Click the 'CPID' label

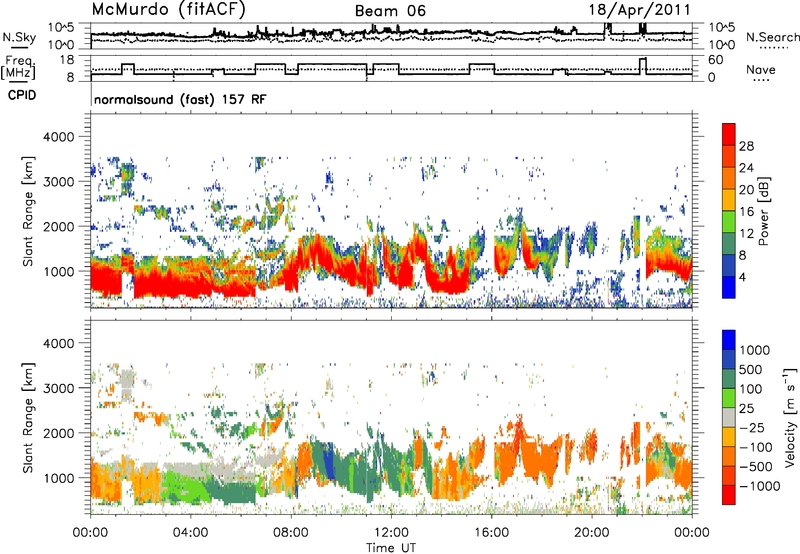click(x=22, y=95)
